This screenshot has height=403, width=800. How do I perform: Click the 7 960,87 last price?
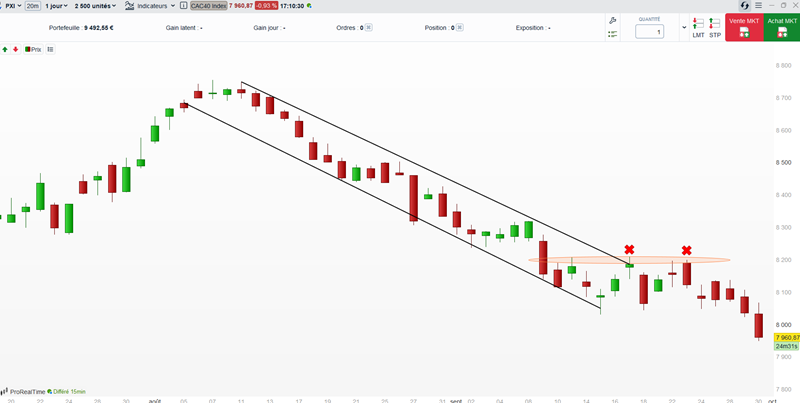pos(241,6)
